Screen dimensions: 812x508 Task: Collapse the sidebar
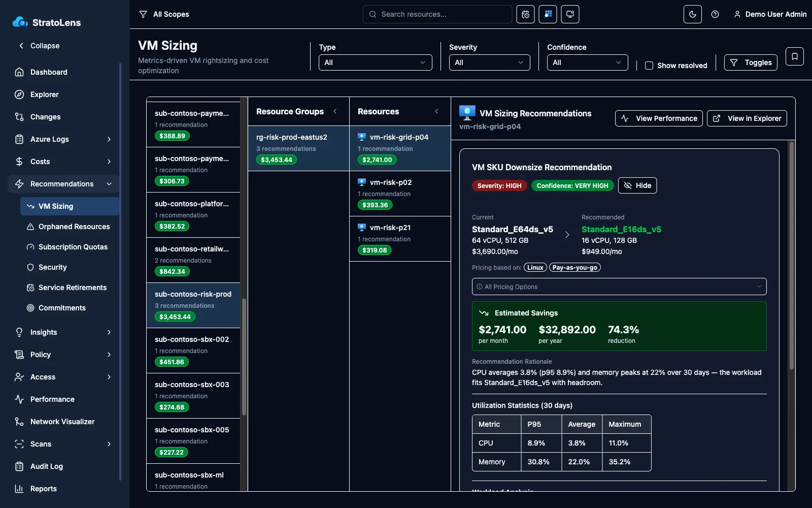pyautogui.click(x=40, y=46)
